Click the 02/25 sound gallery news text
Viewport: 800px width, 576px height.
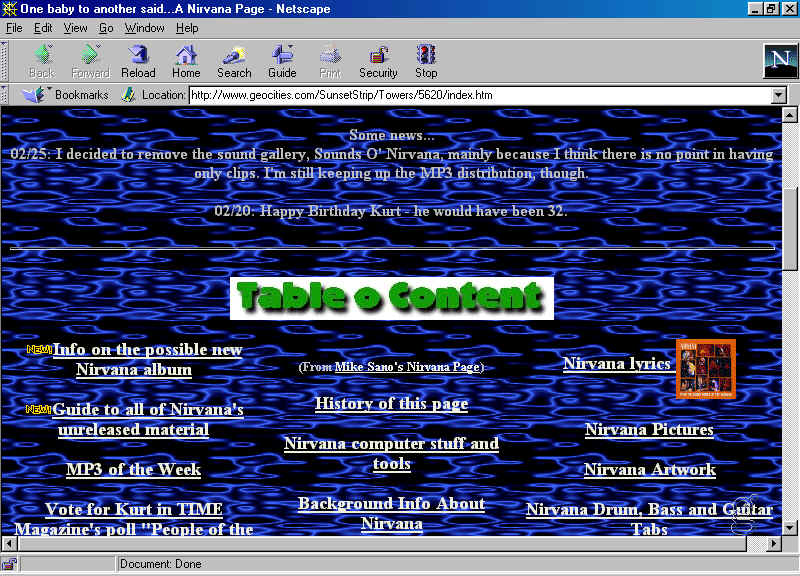pos(392,164)
